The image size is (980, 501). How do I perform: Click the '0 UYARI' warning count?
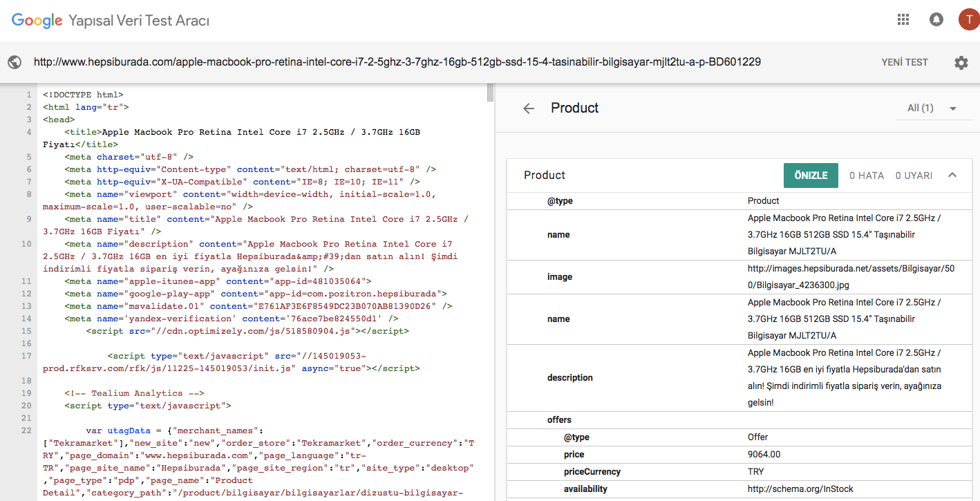(914, 176)
